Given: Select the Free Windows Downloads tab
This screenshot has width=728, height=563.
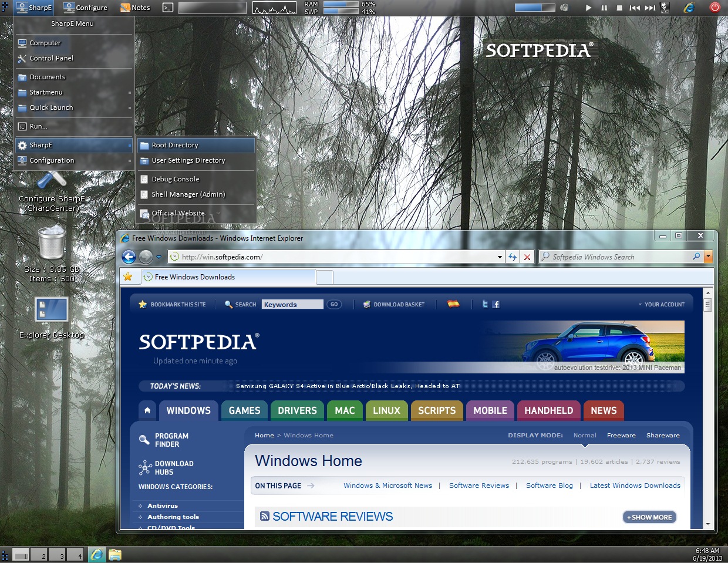Looking at the screenshot, I should 228,277.
